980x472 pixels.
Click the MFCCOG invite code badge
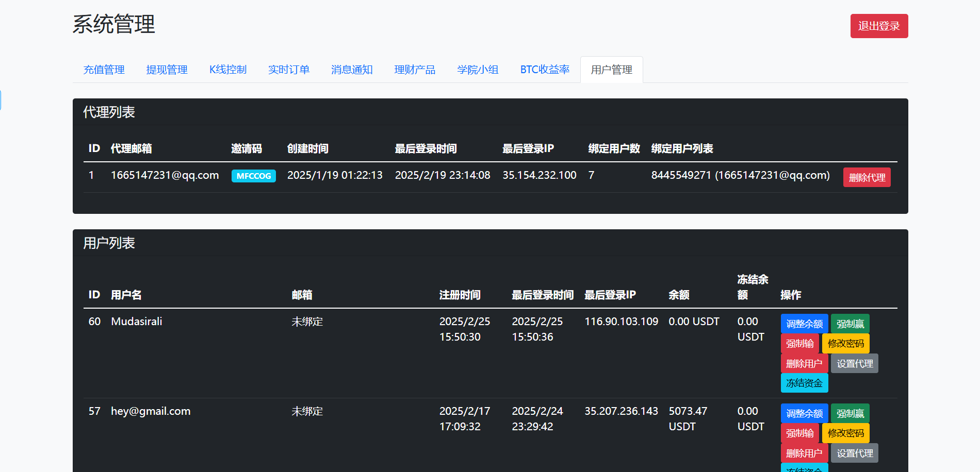(x=254, y=176)
